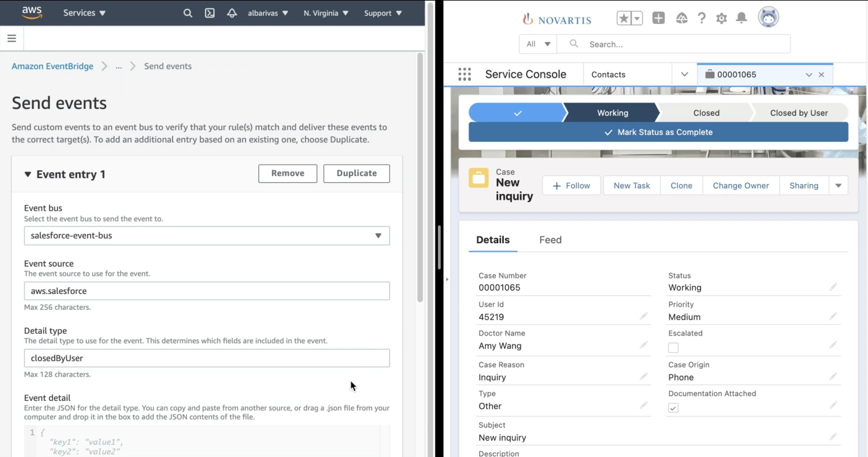Click the Duplicate event entry button
868x457 pixels.
(x=356, y=173)
